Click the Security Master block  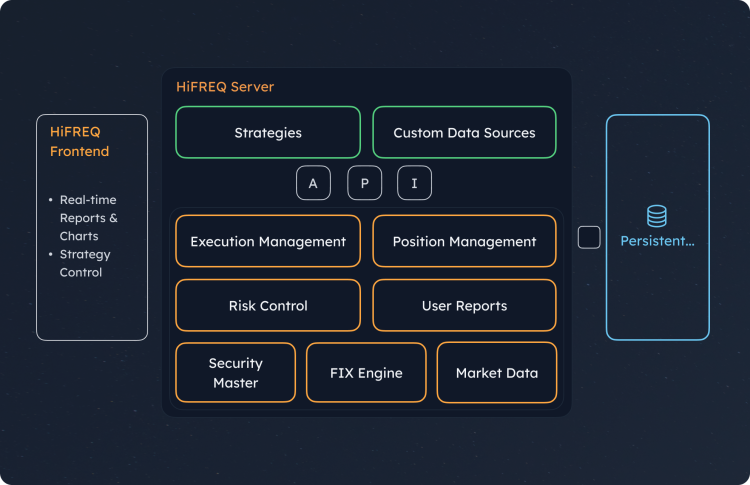[235, 373]
